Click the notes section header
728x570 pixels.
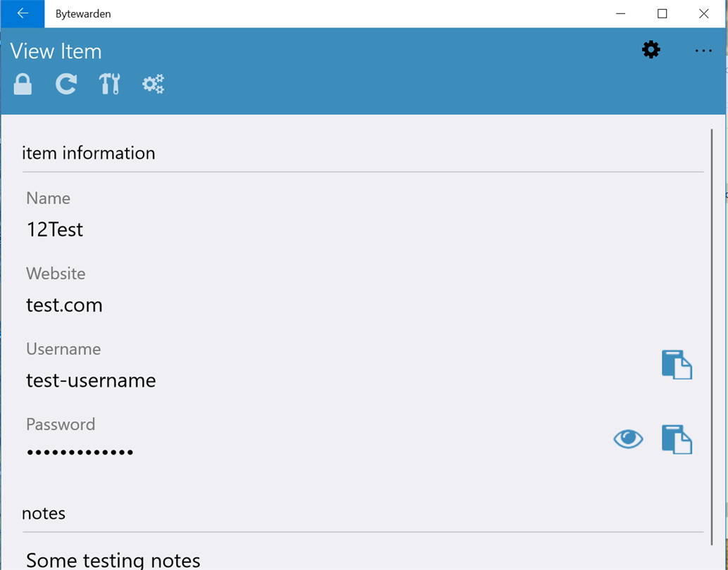(x=44, y=514)
